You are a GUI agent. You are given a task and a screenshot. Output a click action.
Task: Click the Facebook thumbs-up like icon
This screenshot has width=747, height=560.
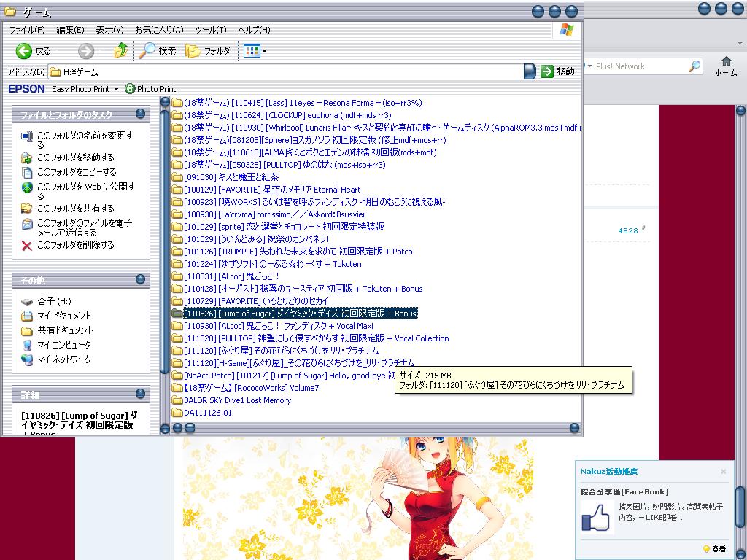(x=595, y=518)
